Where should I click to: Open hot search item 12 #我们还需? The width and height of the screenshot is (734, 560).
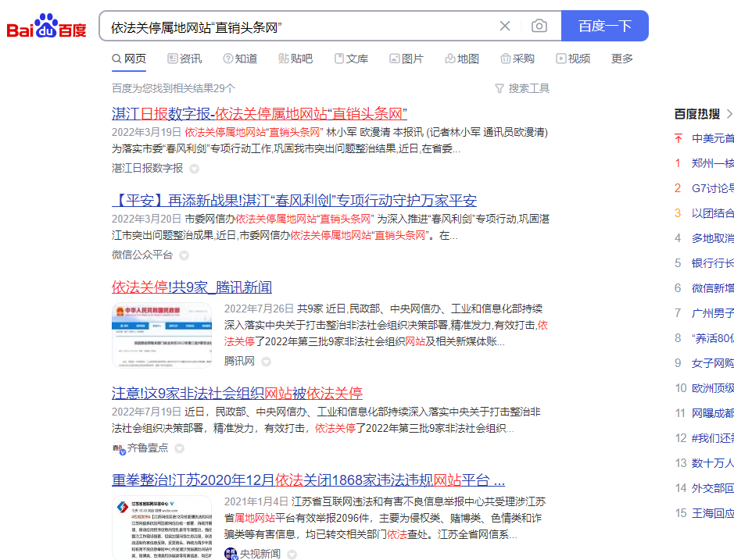(713, 438)
